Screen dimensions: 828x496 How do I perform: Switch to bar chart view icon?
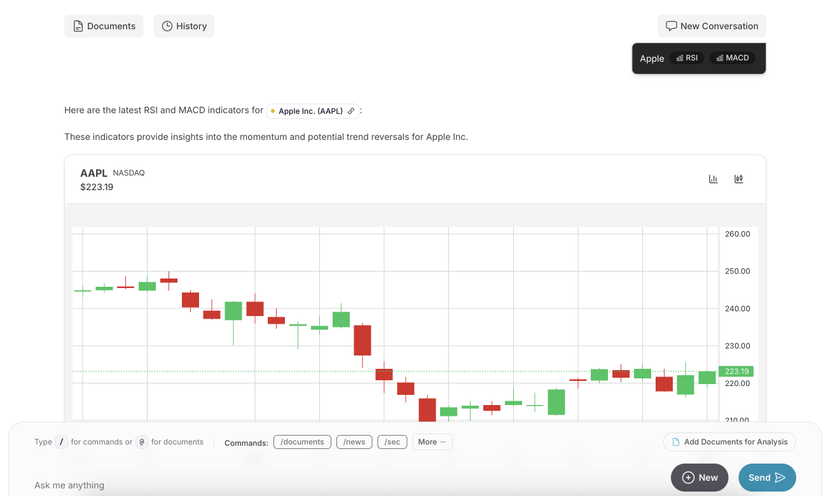(713, 179)
